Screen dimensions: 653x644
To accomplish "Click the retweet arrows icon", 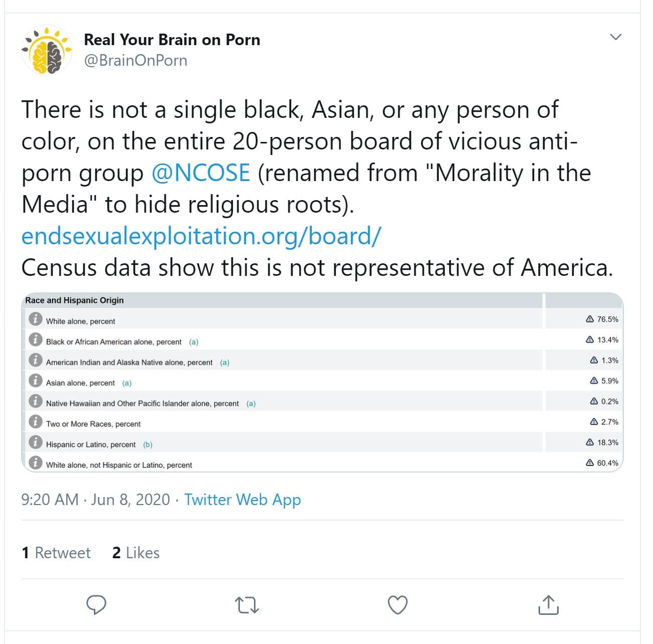I will (247, 605).
